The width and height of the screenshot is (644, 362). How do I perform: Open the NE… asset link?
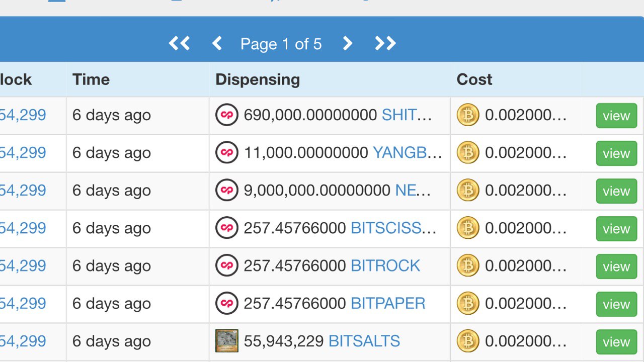tap(413, 191)
